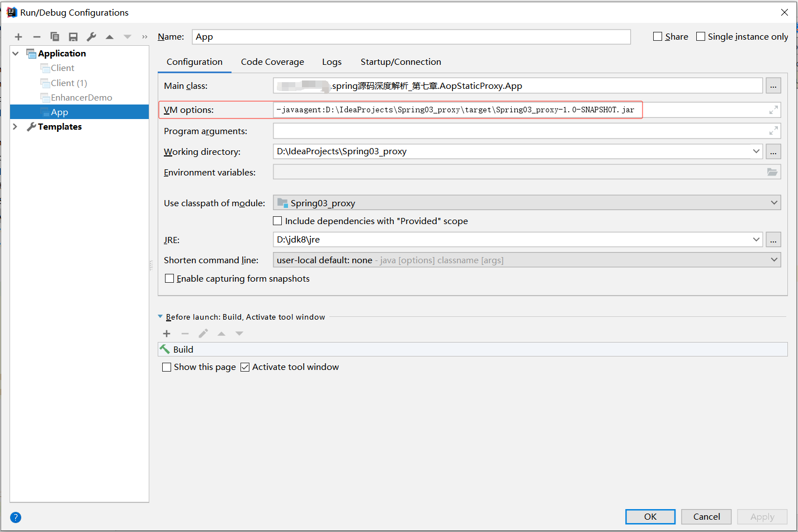
Task: Remove selected configuration with minus icon
Action: 37,37
